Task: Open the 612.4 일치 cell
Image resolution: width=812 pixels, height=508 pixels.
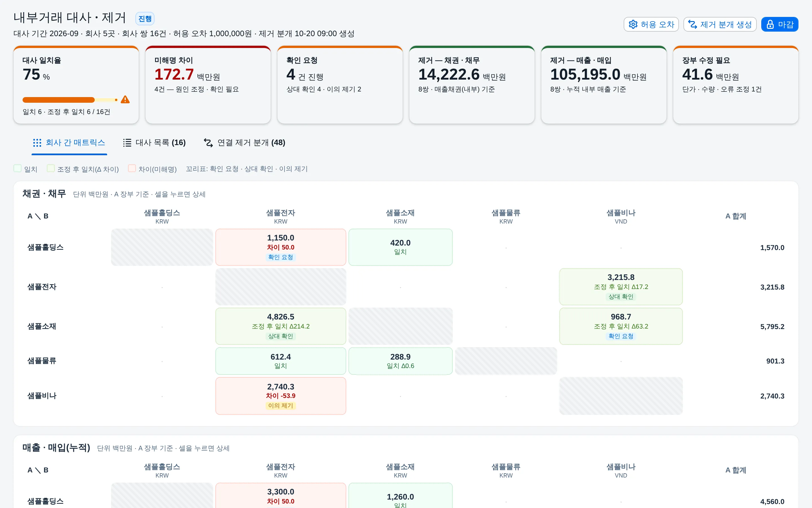Action: [x=281, y=361]
